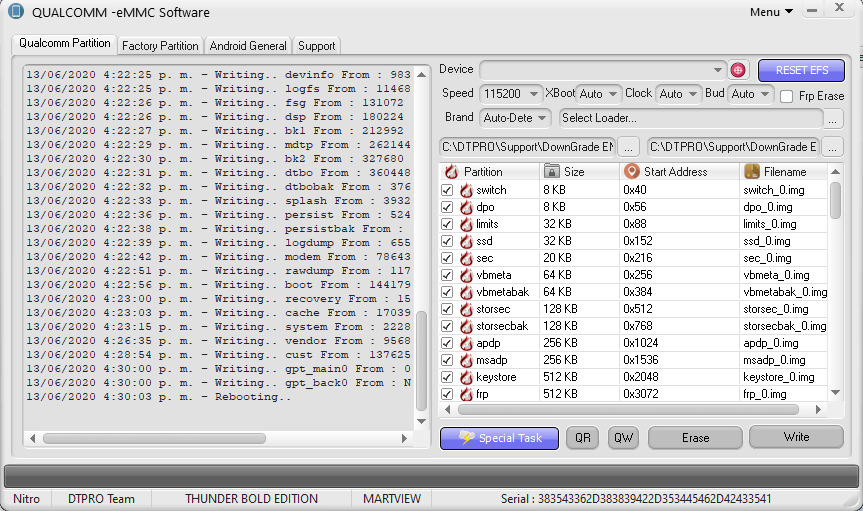
Task: Toggle the Frp Erase checkbox
Action: tap(786, 96)
